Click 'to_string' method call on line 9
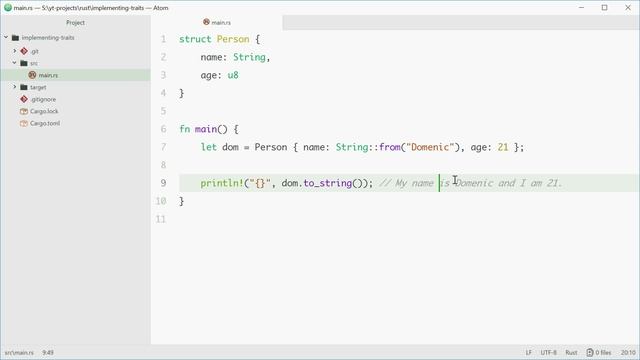640x360 pixels. click(x=327, y=183)
